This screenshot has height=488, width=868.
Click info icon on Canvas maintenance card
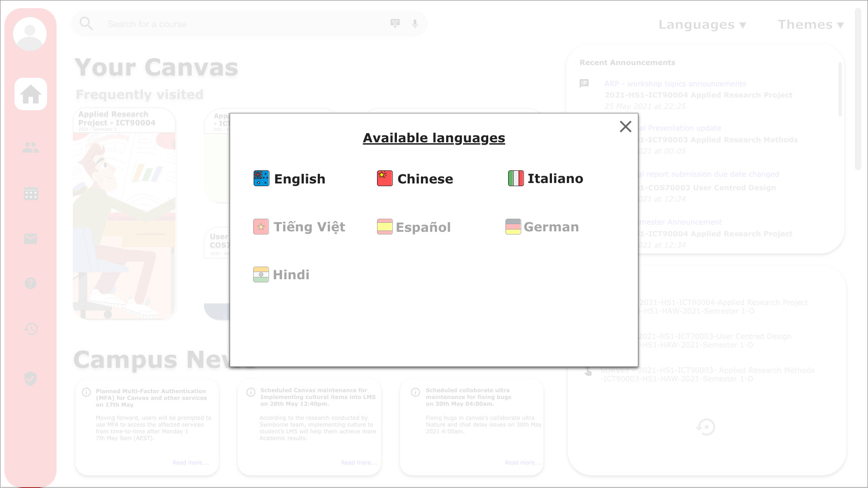(251, 392)
